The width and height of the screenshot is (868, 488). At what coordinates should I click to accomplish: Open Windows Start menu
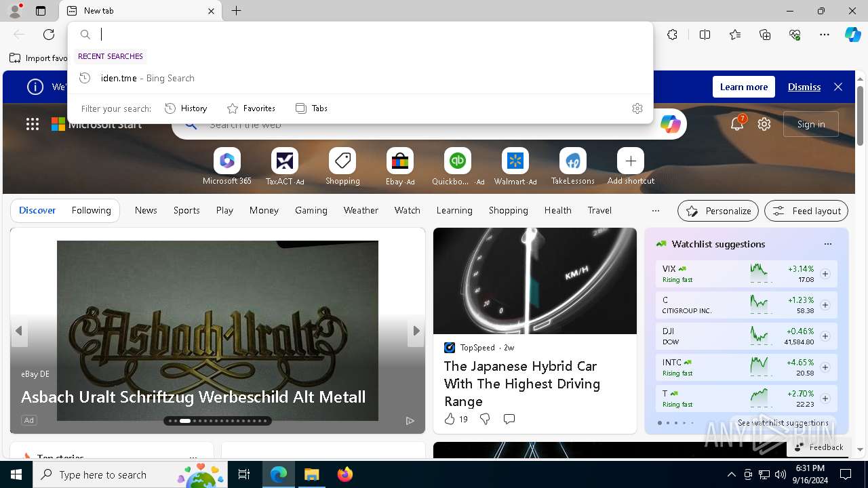point(16,474)
